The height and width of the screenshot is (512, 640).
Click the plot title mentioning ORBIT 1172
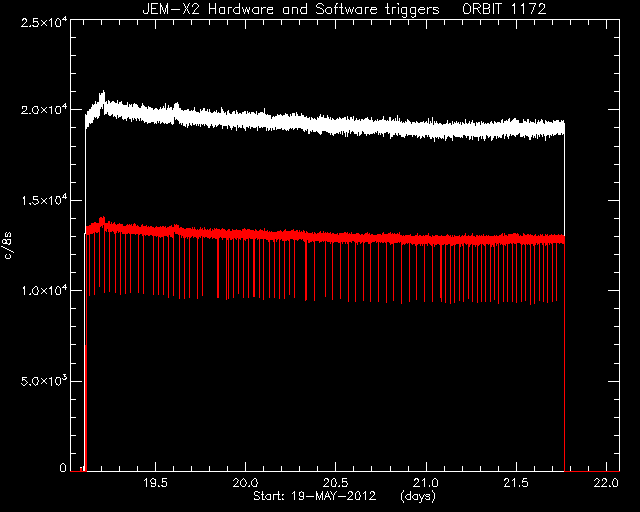(x=344, y=9)
